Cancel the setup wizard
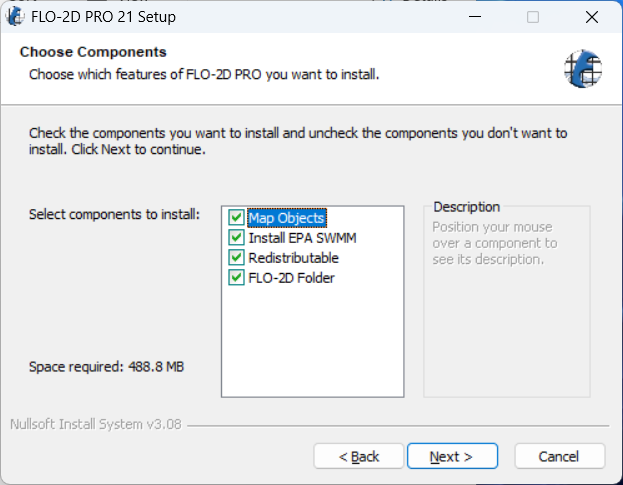623x485 pixels. click(x=559, y=457)
